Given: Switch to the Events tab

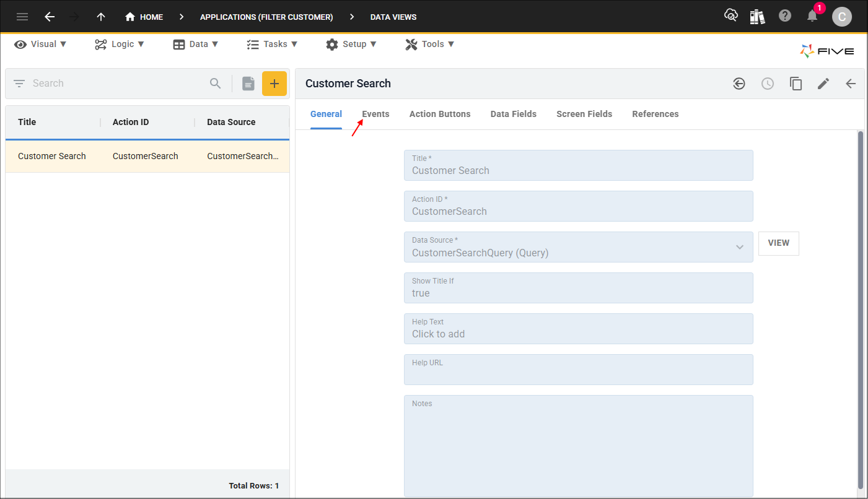Looking at the screenshot, I should [x=376, y=114].
